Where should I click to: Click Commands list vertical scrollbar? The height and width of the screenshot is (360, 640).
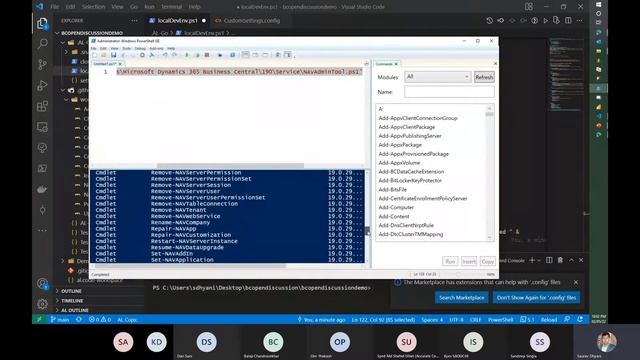489,172
